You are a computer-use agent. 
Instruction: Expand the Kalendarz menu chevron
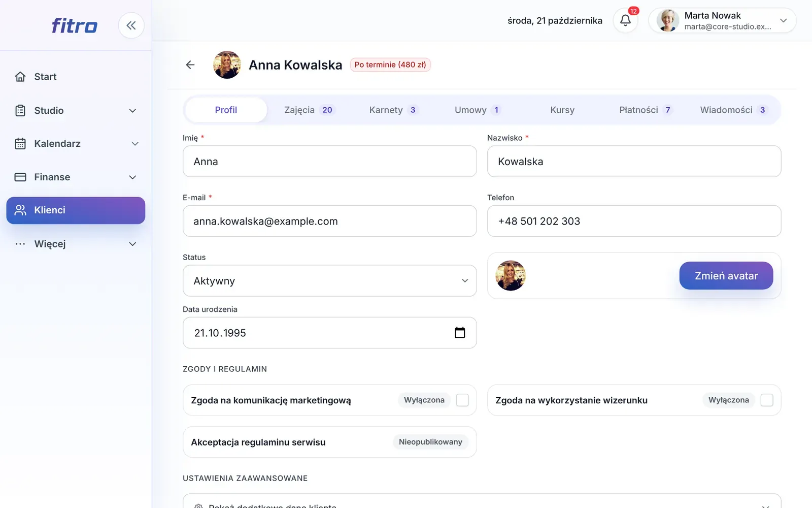[135, 144]
